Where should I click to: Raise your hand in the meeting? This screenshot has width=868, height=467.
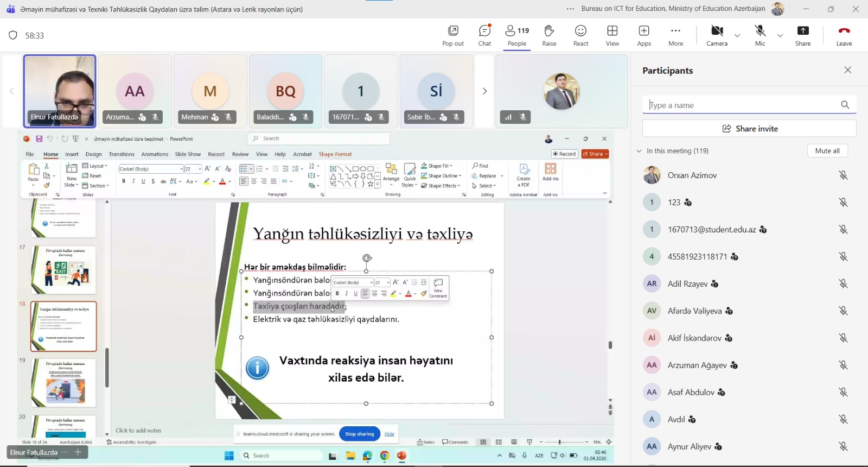(549, 35)
